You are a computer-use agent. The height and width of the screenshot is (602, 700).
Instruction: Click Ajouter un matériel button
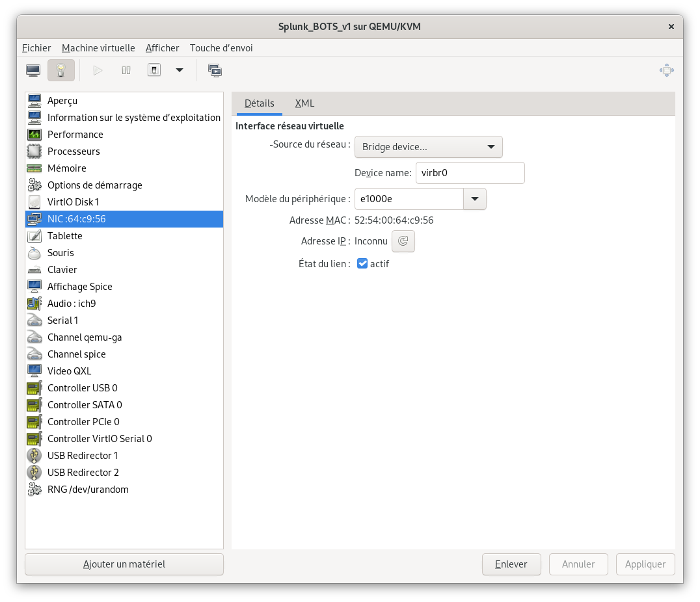coord(124,564)
